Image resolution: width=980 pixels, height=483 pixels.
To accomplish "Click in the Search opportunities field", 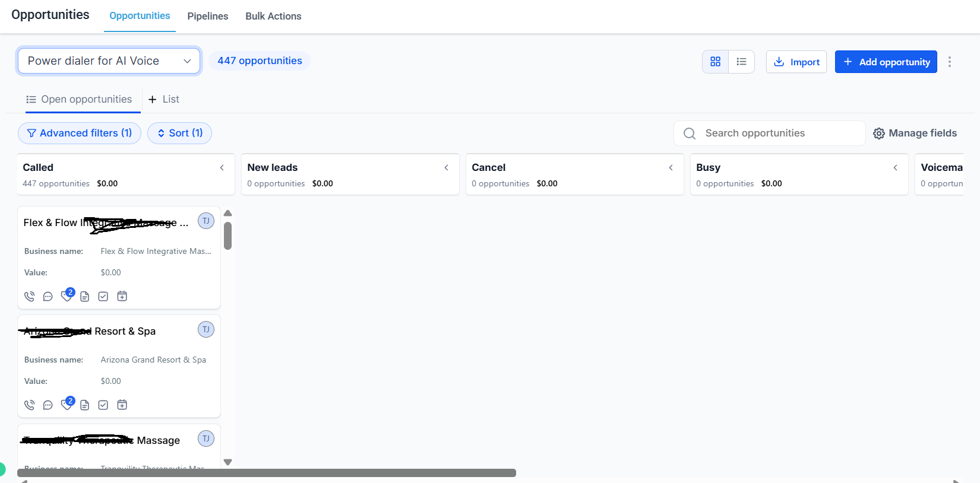I will tap(770, 133).
